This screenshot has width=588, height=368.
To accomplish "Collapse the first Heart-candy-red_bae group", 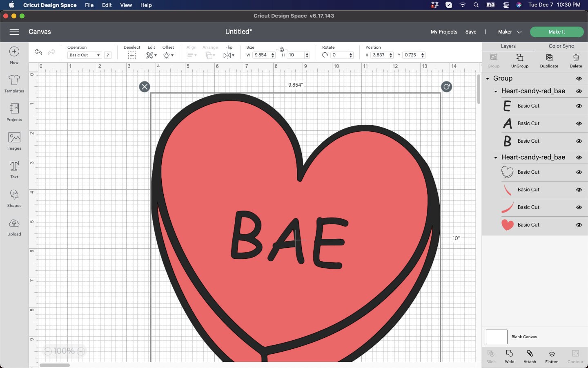I will pos(495,91).
